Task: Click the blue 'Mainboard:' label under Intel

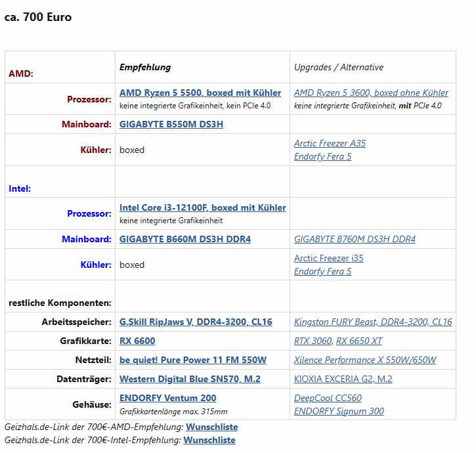Action: tap(87, 239)
